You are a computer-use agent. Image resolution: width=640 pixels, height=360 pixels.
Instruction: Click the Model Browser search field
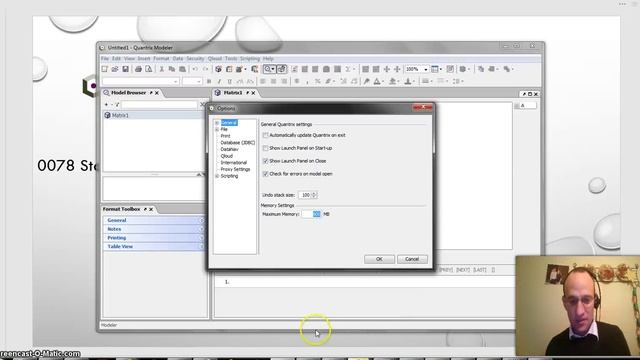[x=159, y=104]
